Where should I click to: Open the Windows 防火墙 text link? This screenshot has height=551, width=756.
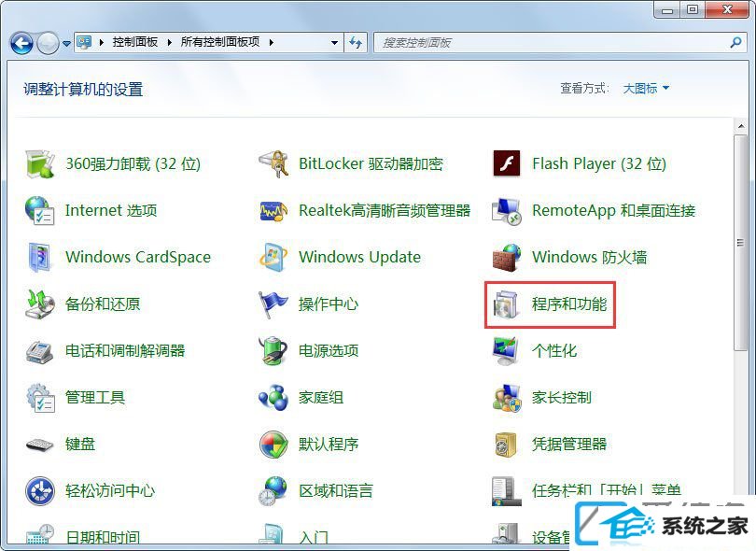click(x=590, y=257)
